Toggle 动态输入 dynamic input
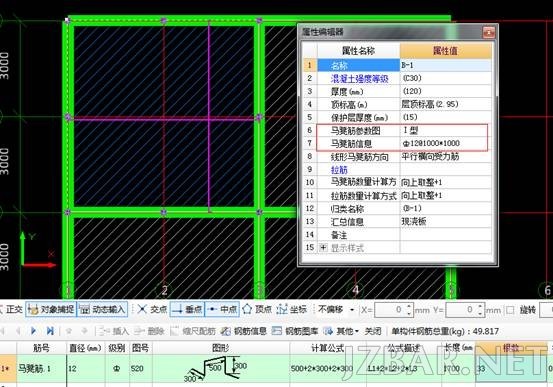Image resolution: width=553 pixels, height=387 pixels. point(102,310)
